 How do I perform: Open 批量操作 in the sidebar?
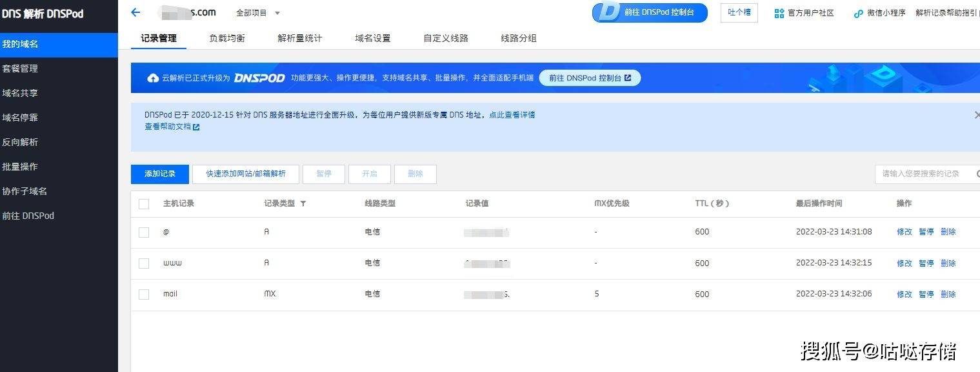[x=59, y=167]
